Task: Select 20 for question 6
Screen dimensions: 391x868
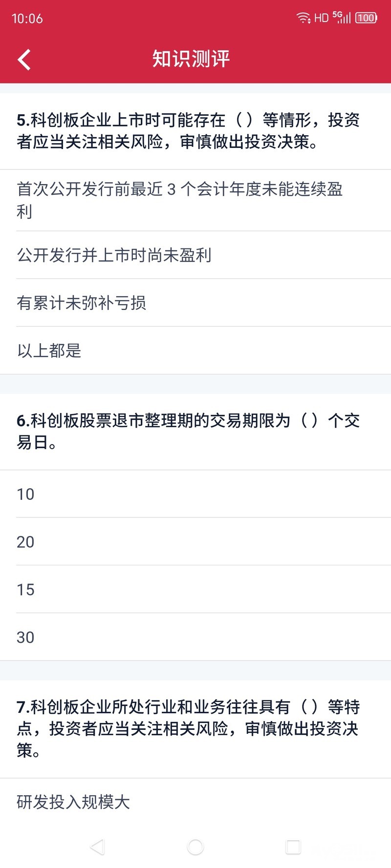Action: point(25,542)
